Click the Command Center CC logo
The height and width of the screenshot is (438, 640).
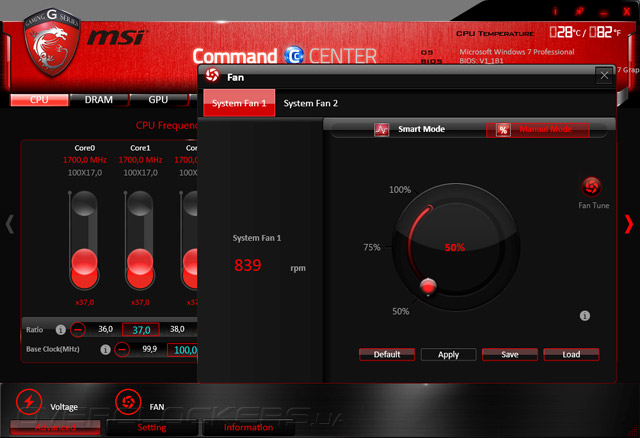[x=294, y=56]
